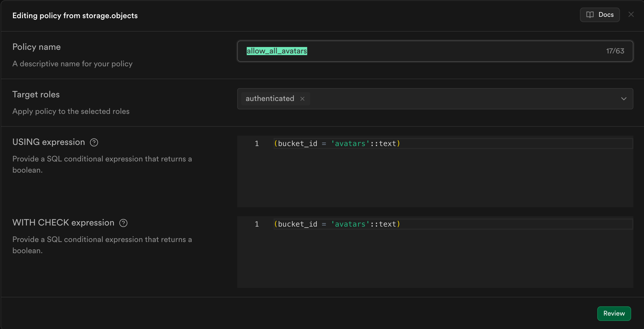644x329 pixels.
Task: Click the empty area of USING editor
Action: [x=434, y=179]
